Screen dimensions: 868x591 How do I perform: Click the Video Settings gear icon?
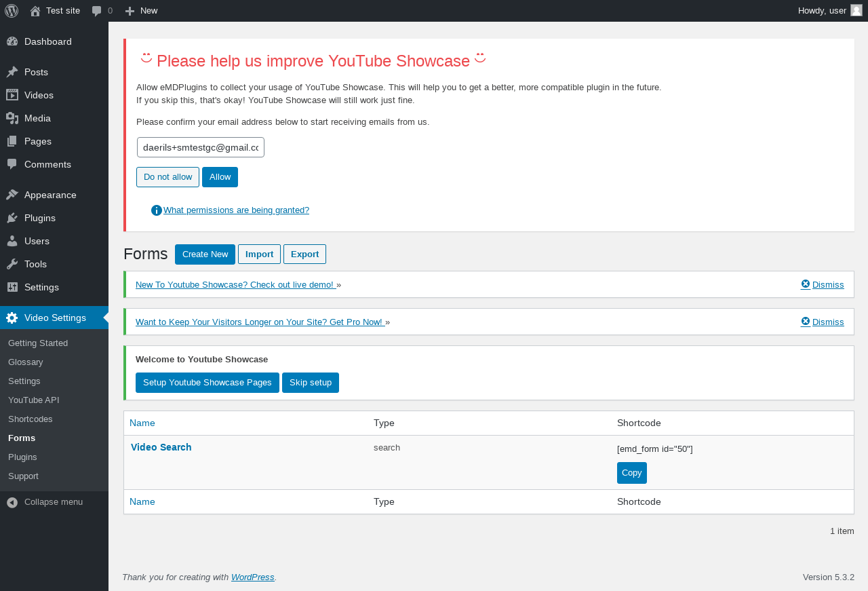[x=12, y=318]
